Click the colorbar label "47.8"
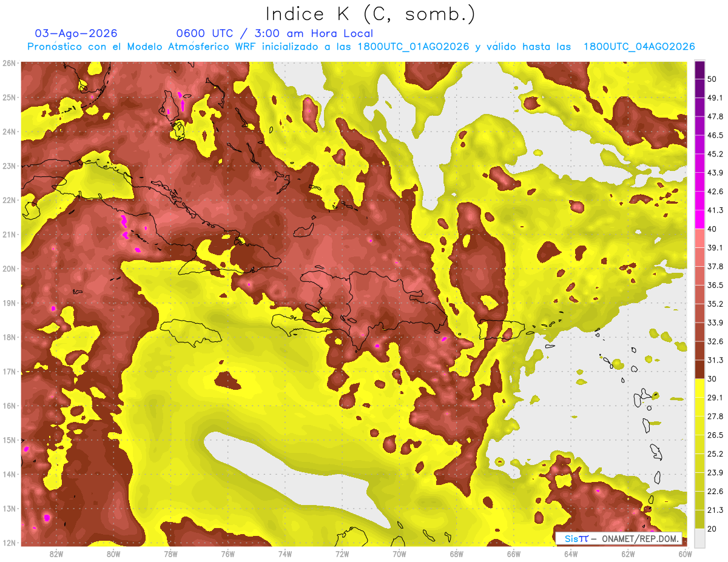Viewport: 728px width, 562px height. click(x=715, y=116)
